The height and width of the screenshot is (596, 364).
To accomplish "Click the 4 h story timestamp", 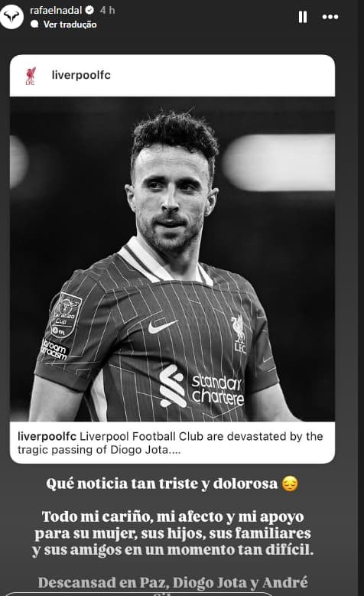I will click(x=108, y=10).
